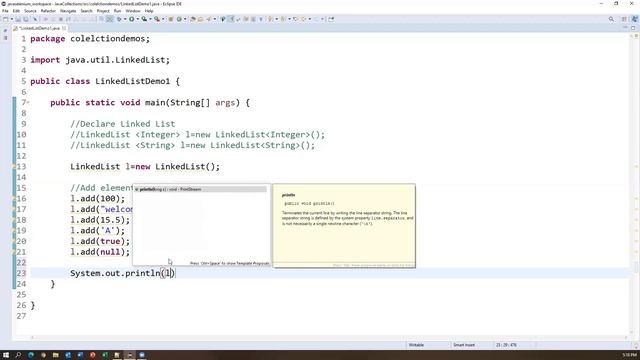
Task: Open the File Explorer taskbar icon
Action: pos(56,355)
